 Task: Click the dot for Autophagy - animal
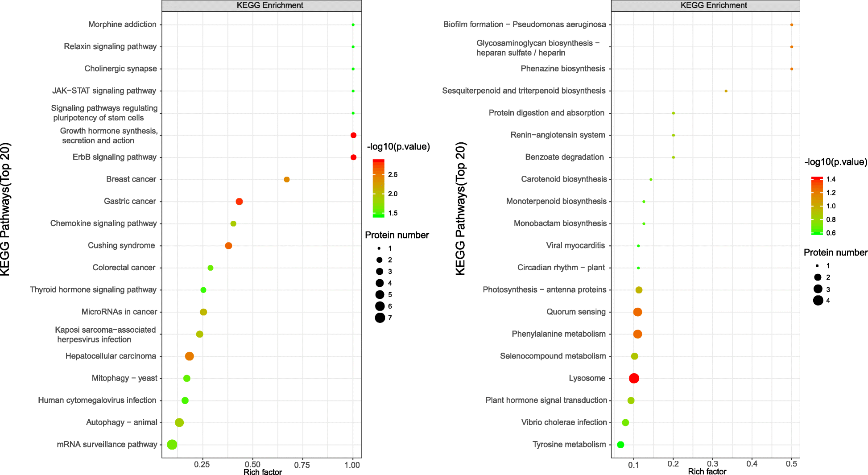(x=179, y=422)
